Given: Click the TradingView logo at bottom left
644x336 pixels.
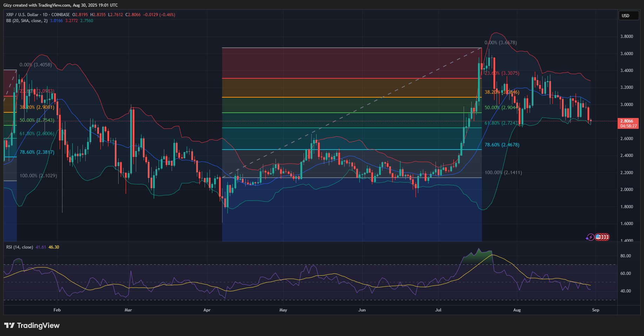Looking at the screenshot, I should (32, 325).
